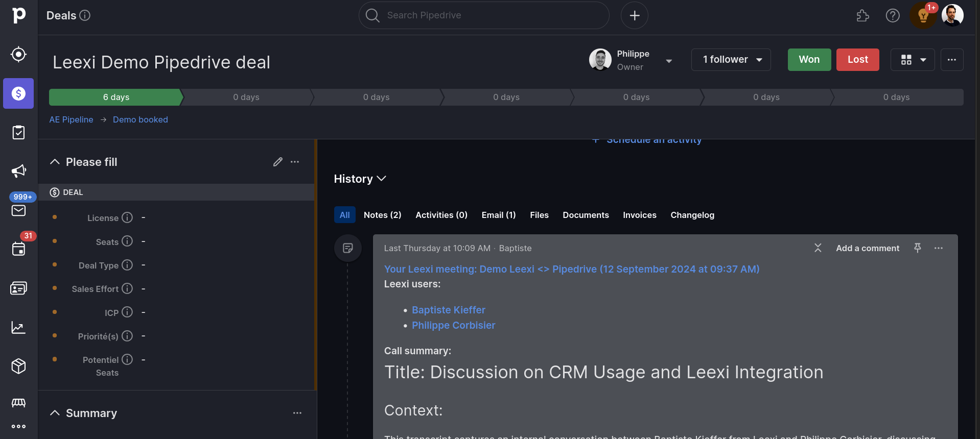Focus the Search Pipedrive field
The height and width of the screenshot is (439, 980).
[484, 15]
